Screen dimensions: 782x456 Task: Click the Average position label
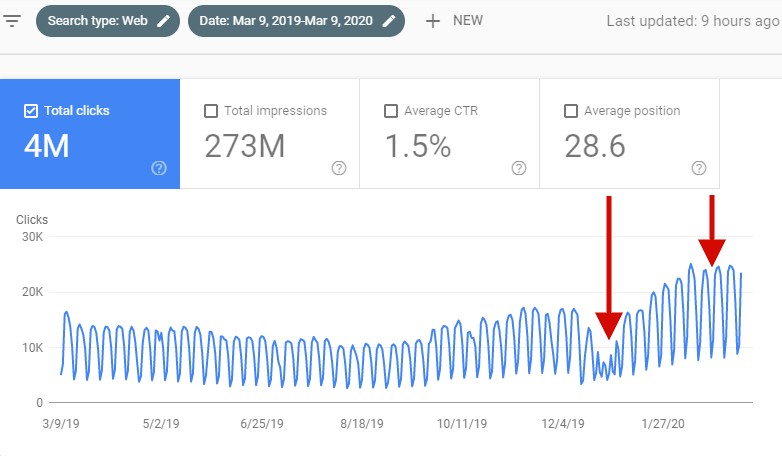pos(632,111)
